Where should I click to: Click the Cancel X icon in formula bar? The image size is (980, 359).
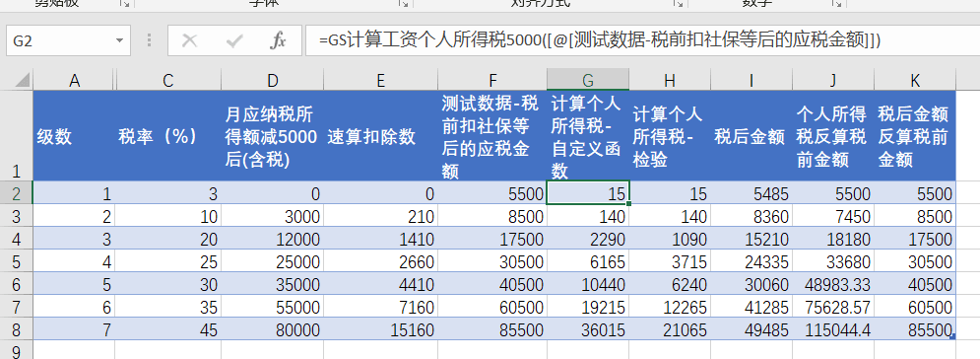point(189,41)
